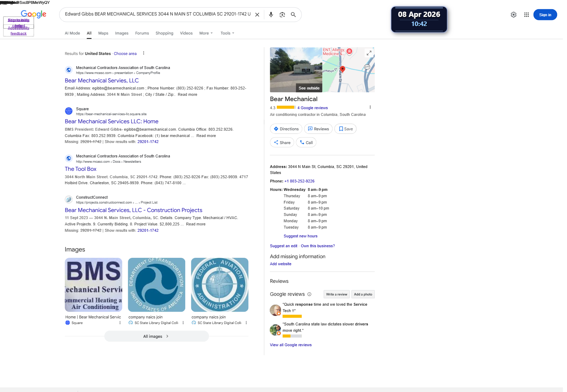Open The Tool Box result

(x=81, y=169)
